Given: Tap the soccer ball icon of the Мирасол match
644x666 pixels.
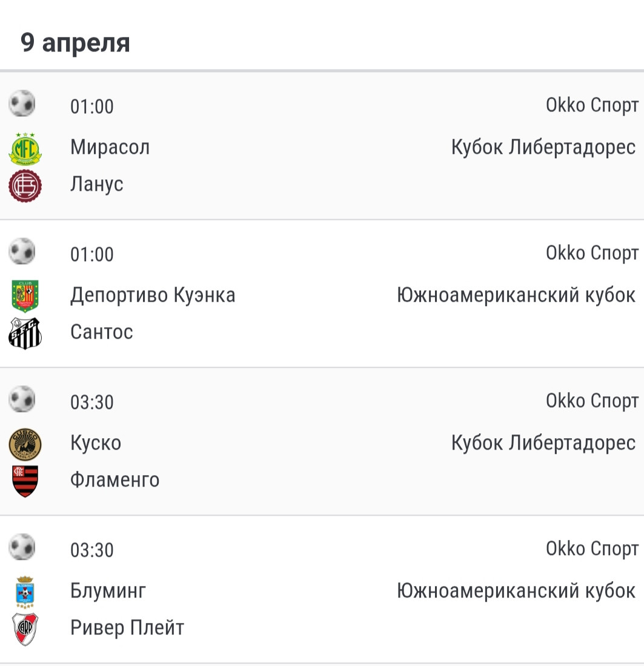Looking at the screenshot, I should [x=22, y=104].
